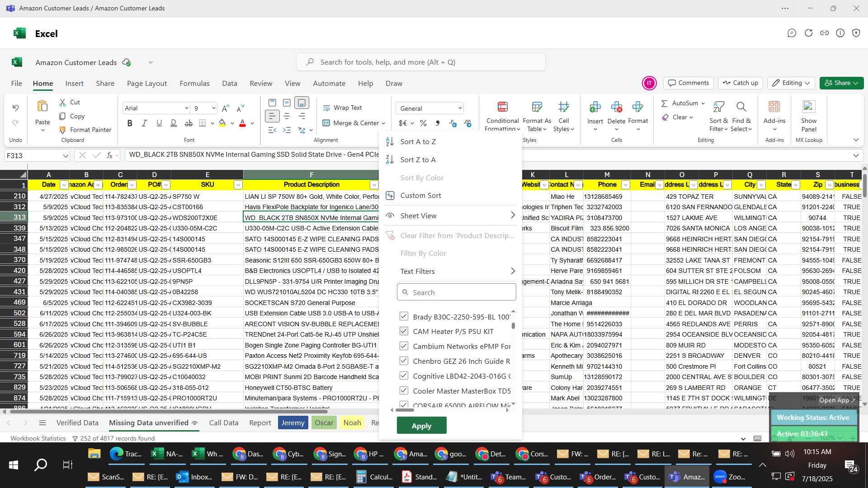Uncheck Chenbro GEZ 26 Inch Guide
Viewport: 868px width, 488px height.
point(404,361)
